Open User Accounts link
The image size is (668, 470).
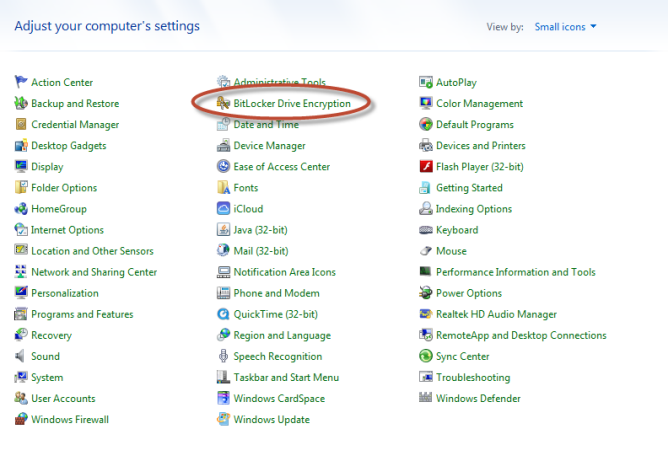63,398
